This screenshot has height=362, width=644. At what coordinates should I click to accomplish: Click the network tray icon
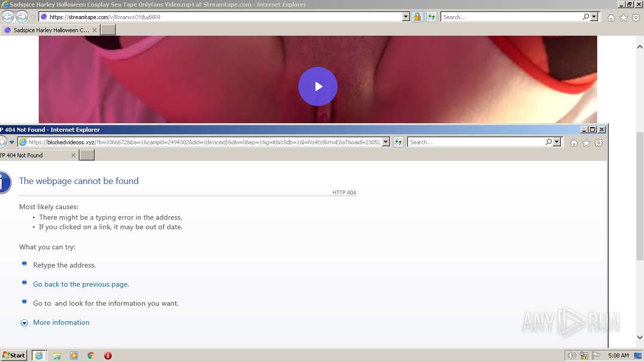[x=584, y=355]
